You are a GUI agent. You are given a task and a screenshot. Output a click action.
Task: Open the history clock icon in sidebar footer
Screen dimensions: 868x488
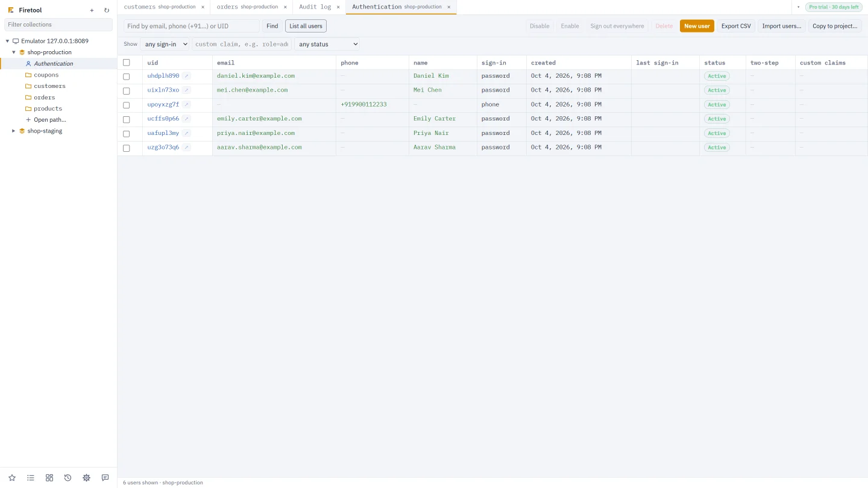(68, 478)
